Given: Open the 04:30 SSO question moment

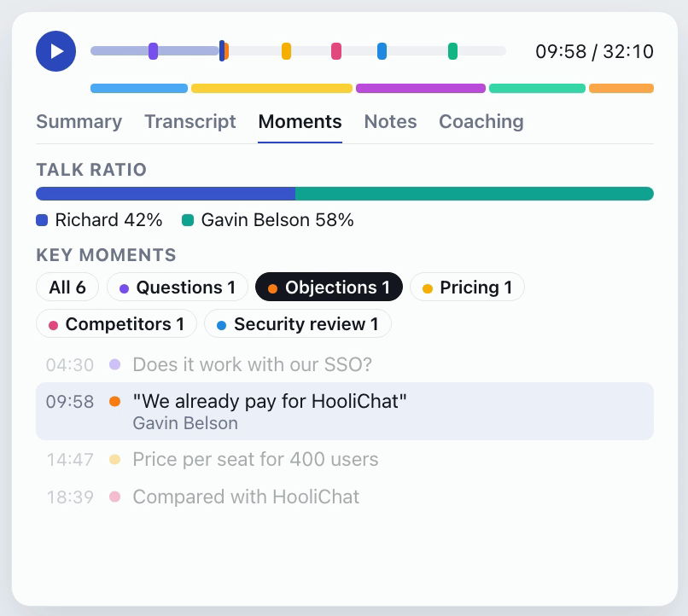Looking at the screenshot, I should pos(345,365).
